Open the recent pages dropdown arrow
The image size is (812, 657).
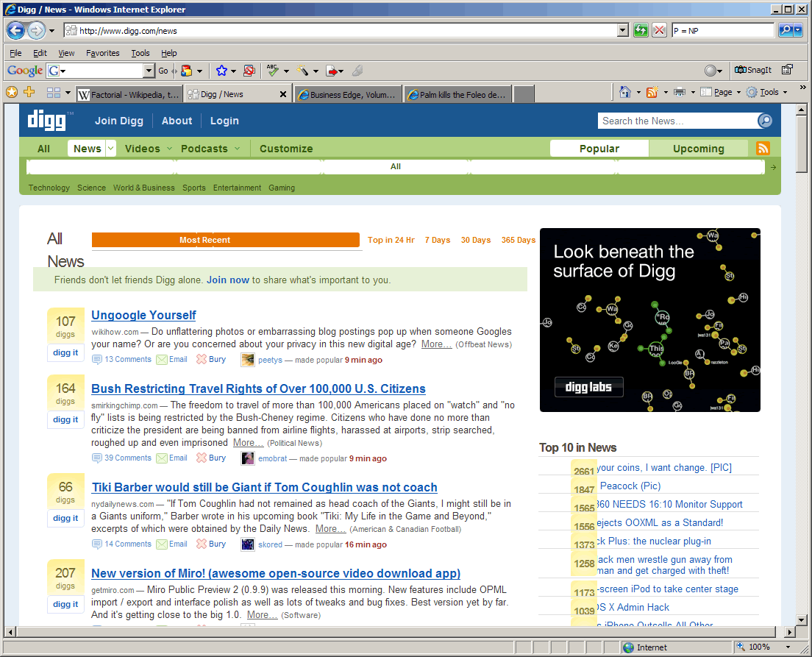(x=51, y=31)
